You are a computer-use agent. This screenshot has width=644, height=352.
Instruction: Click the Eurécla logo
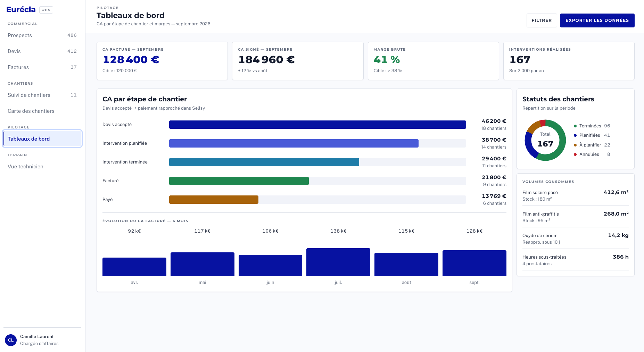tap(21, 10)
